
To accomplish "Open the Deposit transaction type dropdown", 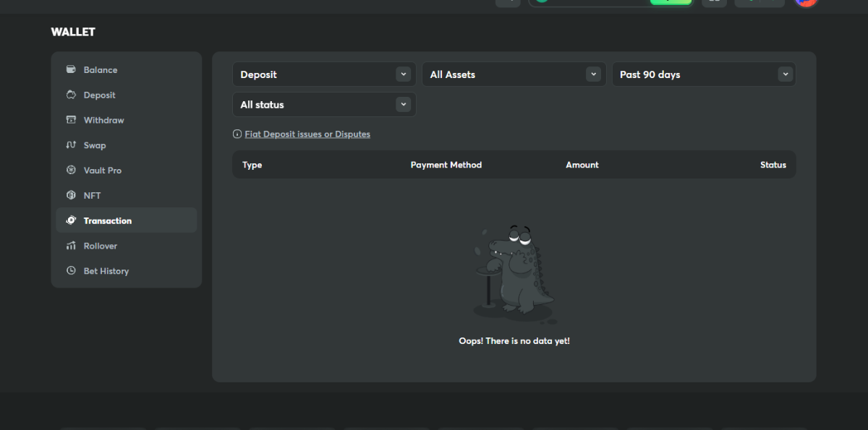I will click(323, 74).
